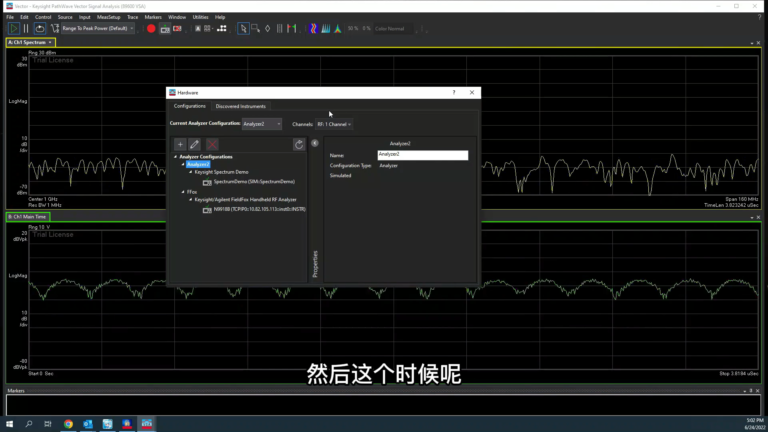Open the trace grid layout icon
The image size is (768, 432).
coord(208,28)
